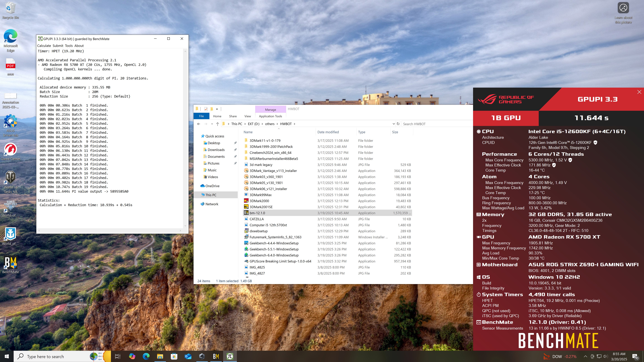Switch to Explorer Share ribbon tab
The width and height of the screenshot is (644, 362).
[233, 116]
